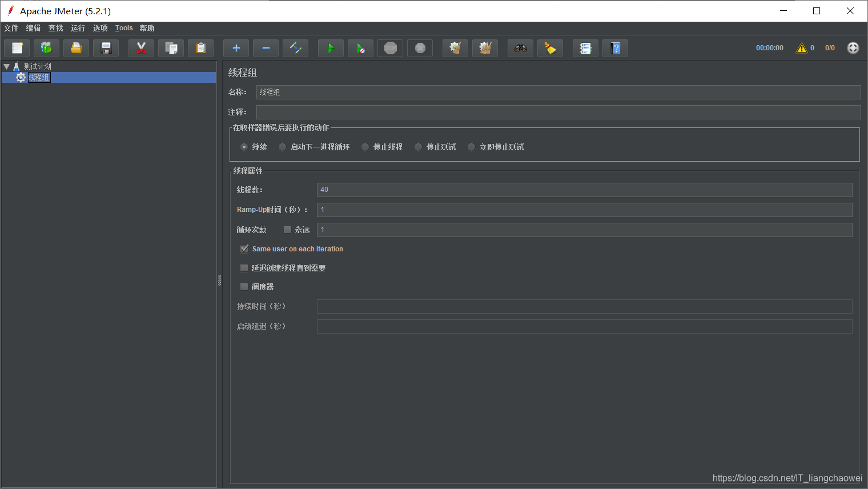Start test with no pauses icon
868x489 pixels.
point(360,48)
